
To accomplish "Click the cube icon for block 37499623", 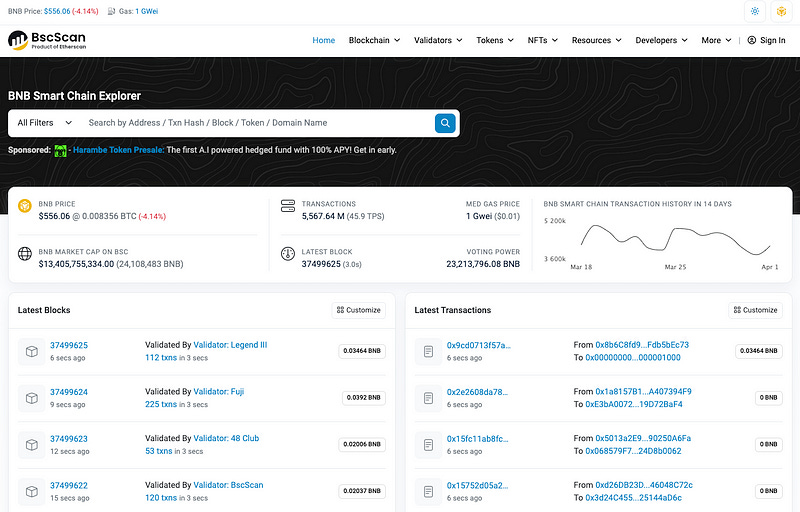I will pyautogui.click(x=32, y=445).
